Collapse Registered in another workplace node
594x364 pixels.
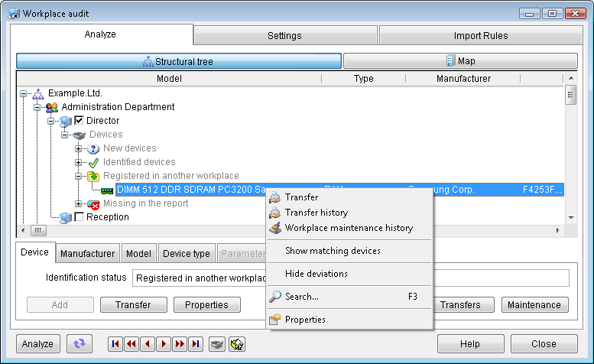(79, 176)
